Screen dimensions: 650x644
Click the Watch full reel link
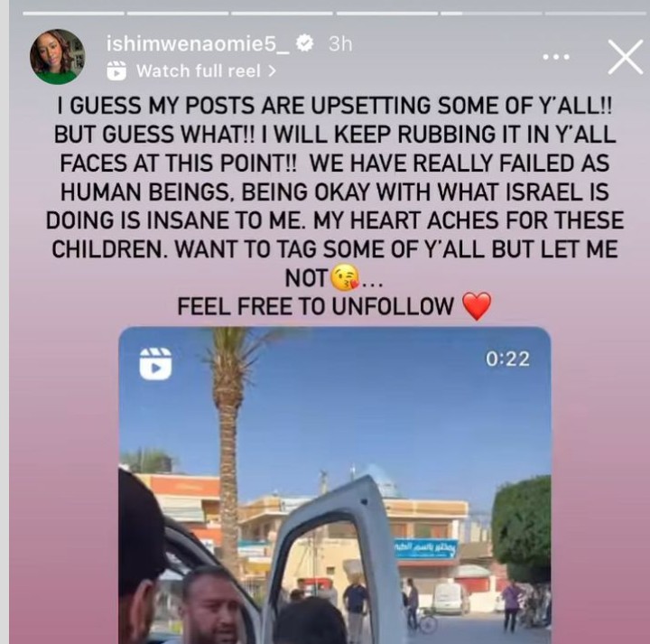pos(198,71)
